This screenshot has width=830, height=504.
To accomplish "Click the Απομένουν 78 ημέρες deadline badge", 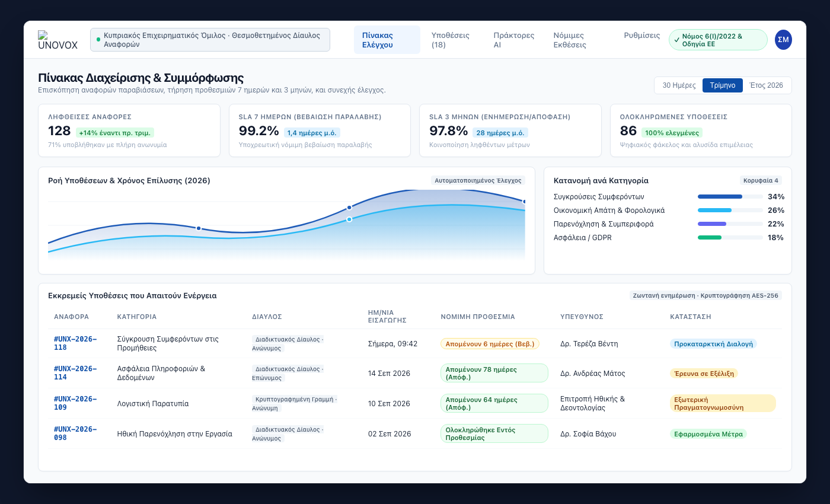I will (494, 373).
